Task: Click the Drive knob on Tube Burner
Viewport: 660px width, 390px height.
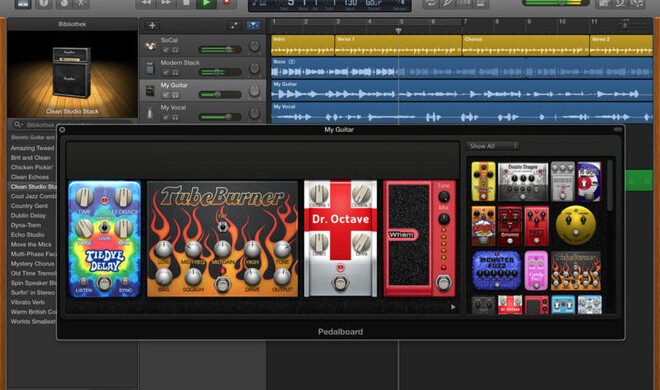Action: (252, 276)
